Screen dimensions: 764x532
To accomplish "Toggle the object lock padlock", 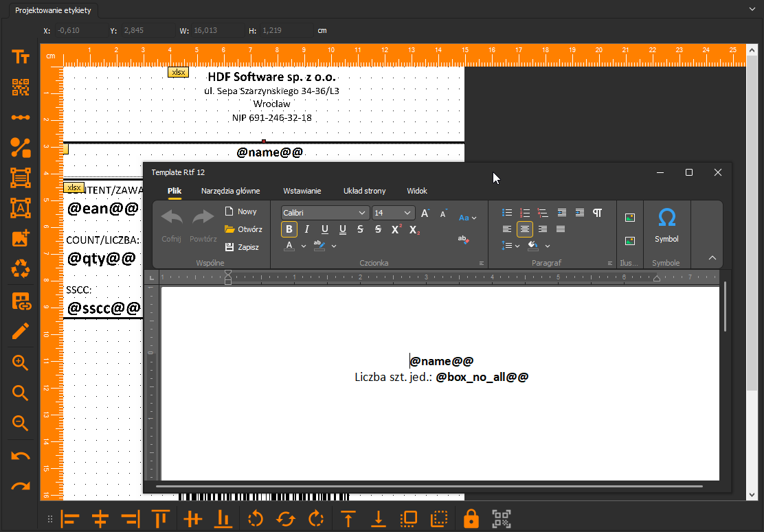I will (471, 519).
